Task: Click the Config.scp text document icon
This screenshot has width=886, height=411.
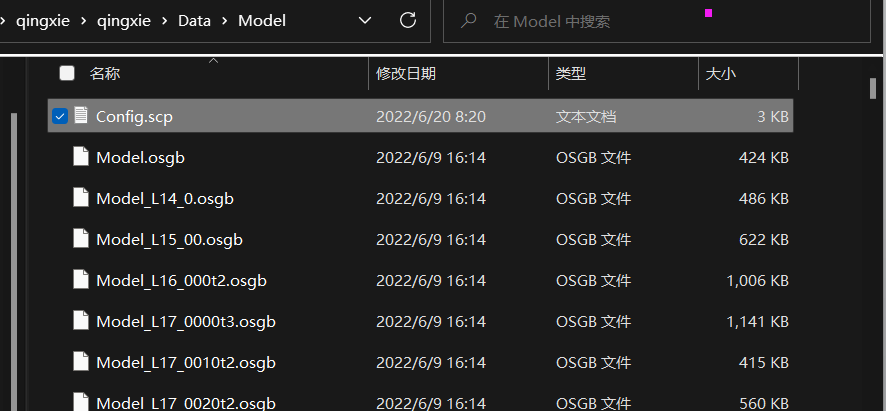Action: pyautogui.click(x=81, y=116)
